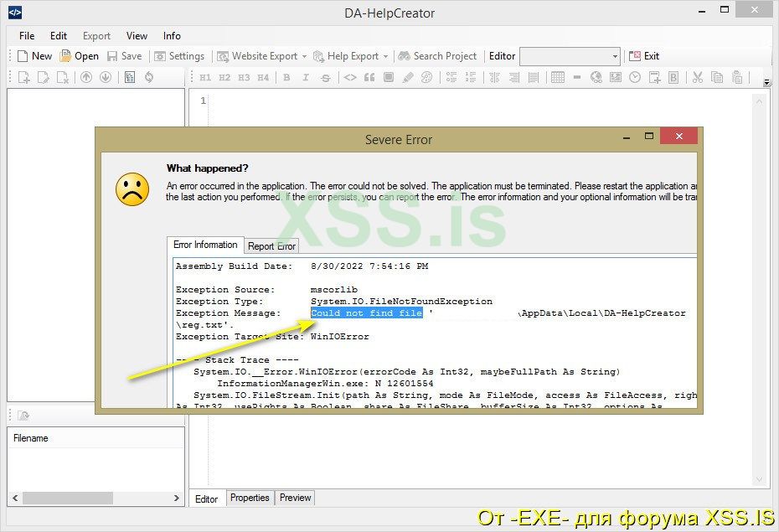Viewport: 779px width, 532px height.
Task: Select the Properties tab at bottom
Action: [250, 498]
